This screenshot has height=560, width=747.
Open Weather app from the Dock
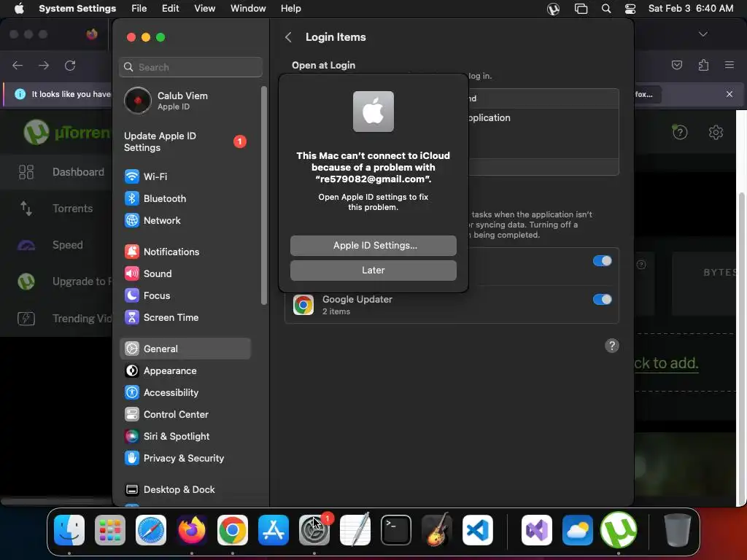578,530
